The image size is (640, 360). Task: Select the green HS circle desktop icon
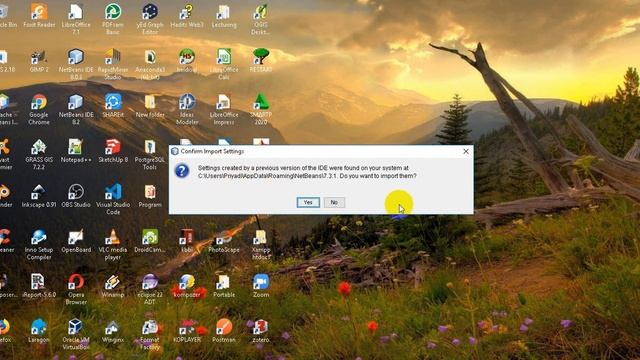pyautogui.click(x=187, y=61)
